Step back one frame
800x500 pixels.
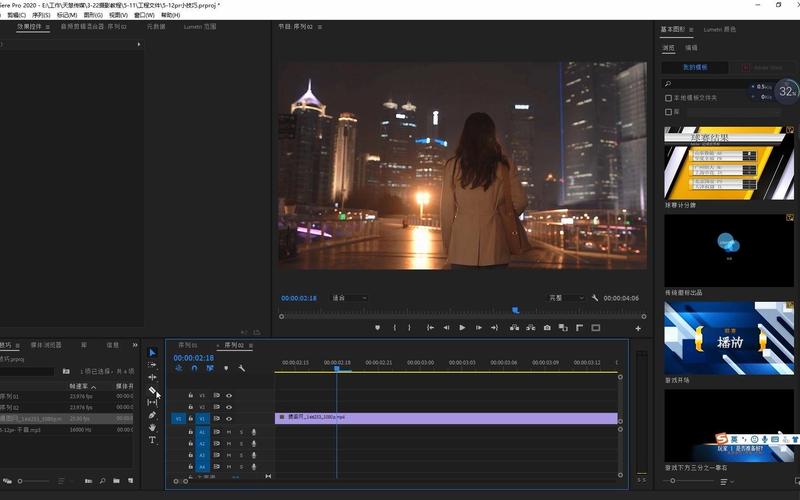pyautogui.click(x=446, y=328)
